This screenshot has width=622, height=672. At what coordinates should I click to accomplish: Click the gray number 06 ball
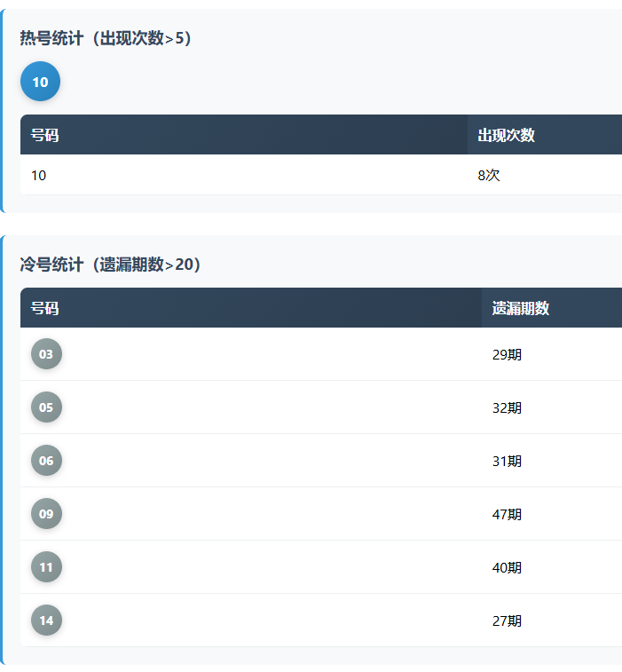46,461
